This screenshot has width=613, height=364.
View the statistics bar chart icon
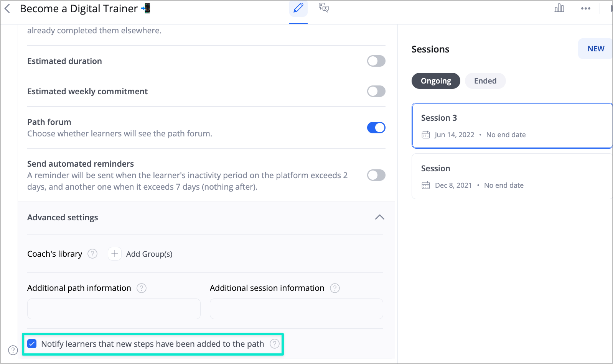[559, 8]
